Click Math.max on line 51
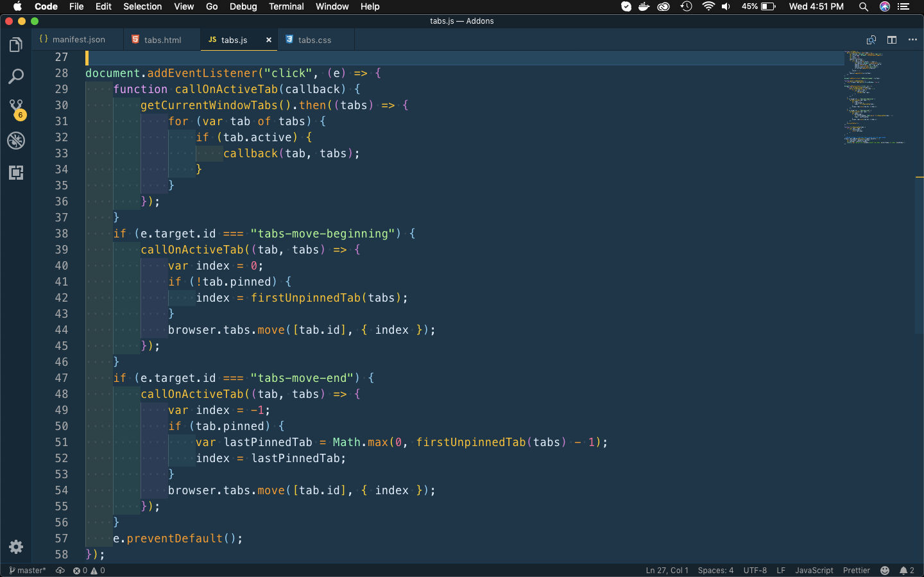Viewport: 924px width, 577px height. click(x=361, y=442)
